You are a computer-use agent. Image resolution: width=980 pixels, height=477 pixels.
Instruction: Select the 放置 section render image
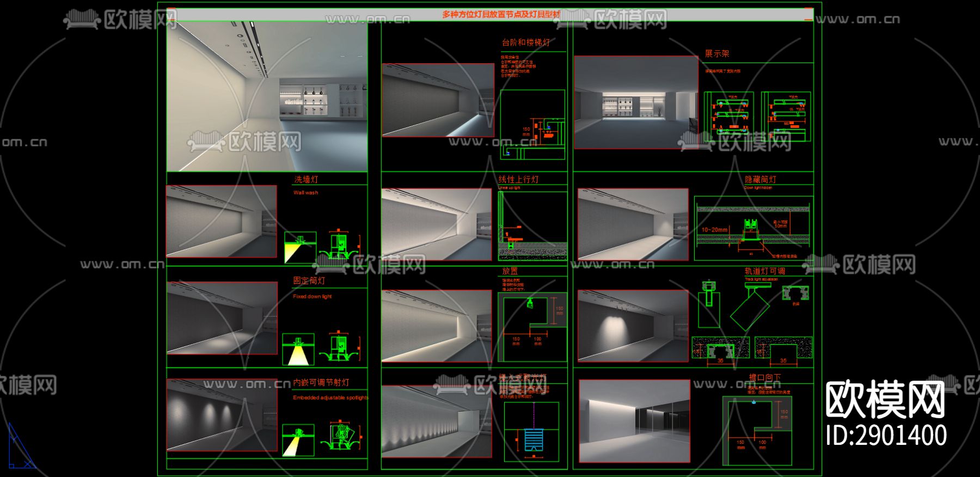[x=437, y=326]
